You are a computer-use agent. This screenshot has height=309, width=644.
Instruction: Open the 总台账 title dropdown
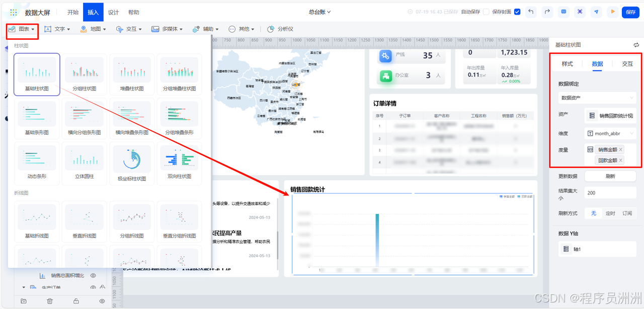[320, 12]
